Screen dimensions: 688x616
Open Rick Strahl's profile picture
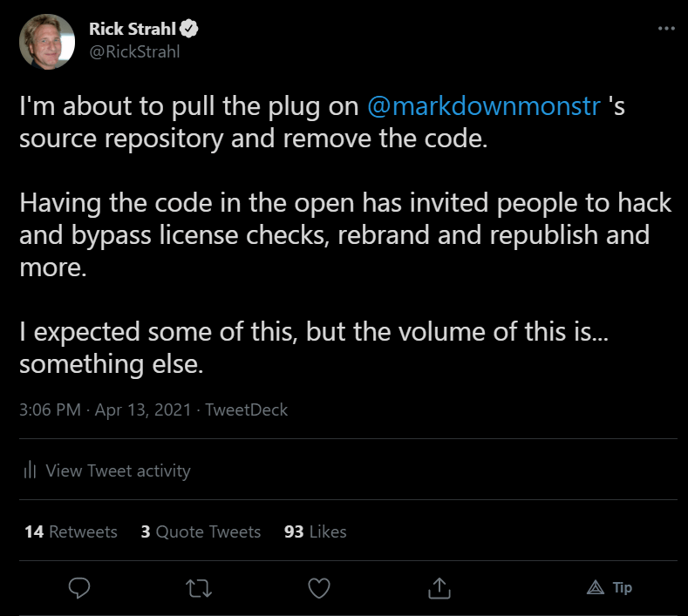point(47,42)
